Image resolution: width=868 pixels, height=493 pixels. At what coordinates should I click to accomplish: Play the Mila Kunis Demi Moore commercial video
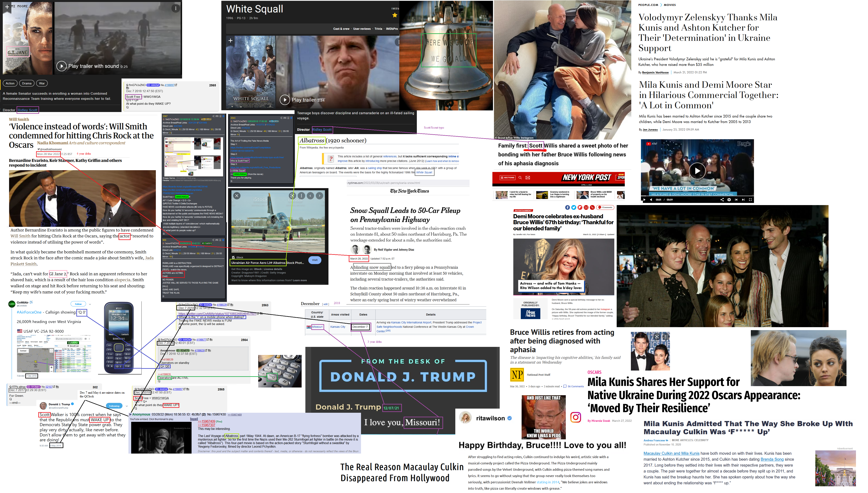pos(697,171)
